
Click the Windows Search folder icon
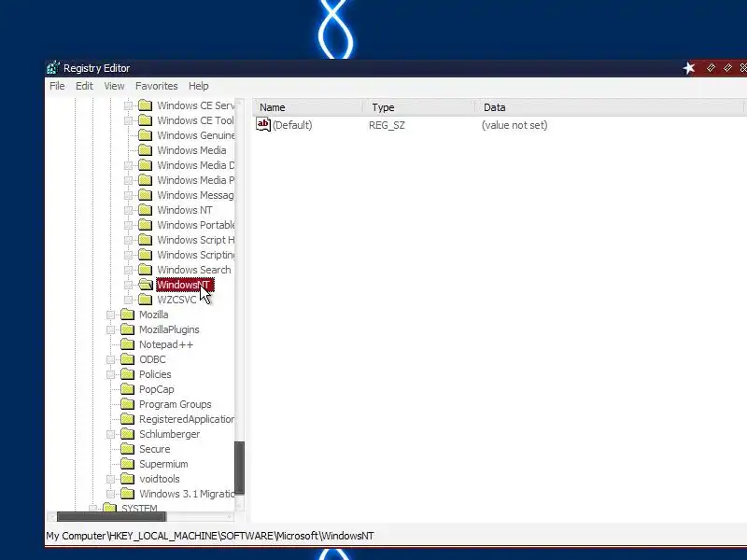[x=146, y=270]
